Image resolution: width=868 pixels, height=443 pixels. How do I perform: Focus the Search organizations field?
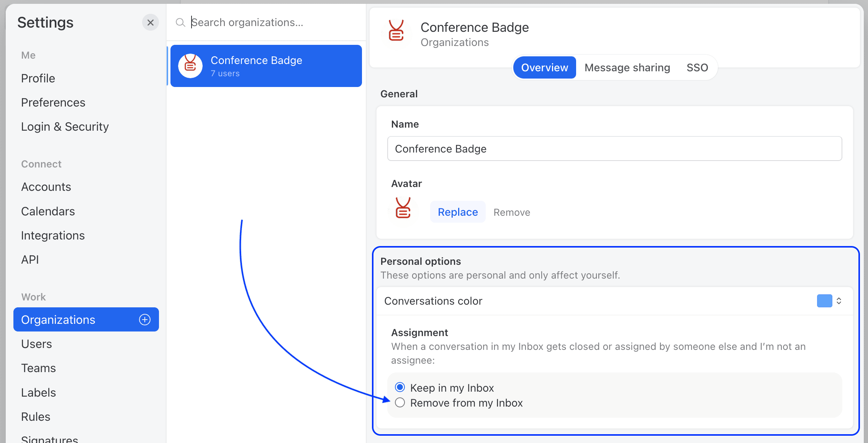268,23
